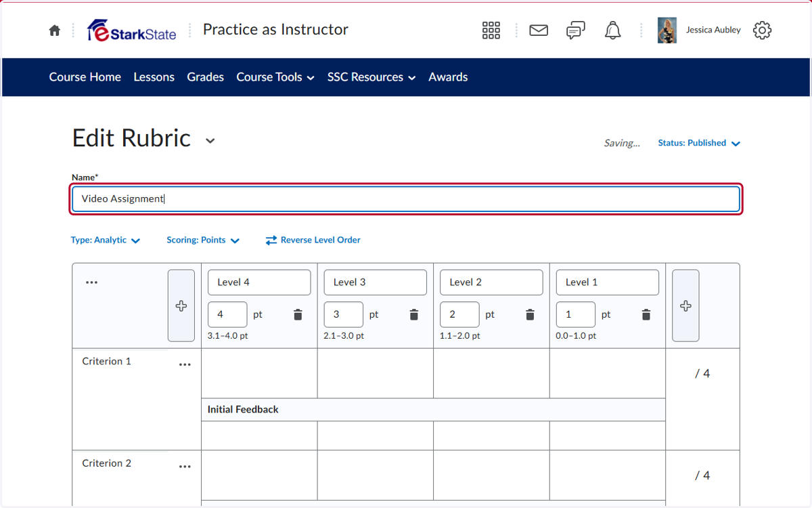Expand the SSC Resources menu
The image size is (812, 508).
[371, 77]
